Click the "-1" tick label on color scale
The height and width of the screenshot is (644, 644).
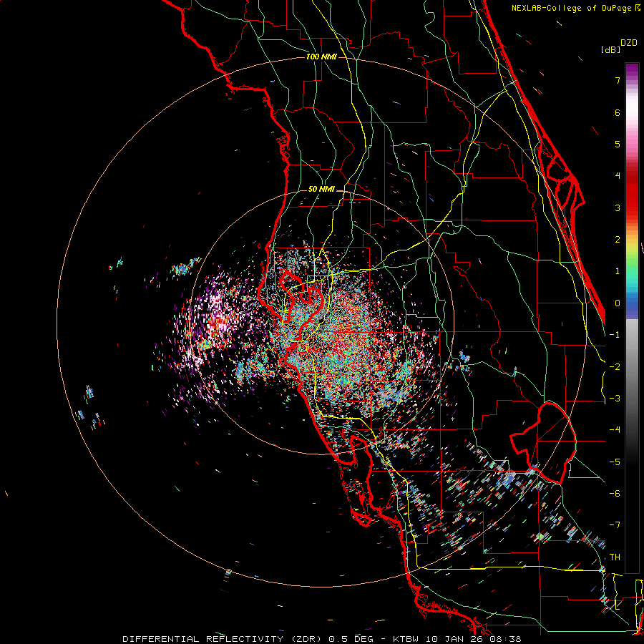click(615, 335)
